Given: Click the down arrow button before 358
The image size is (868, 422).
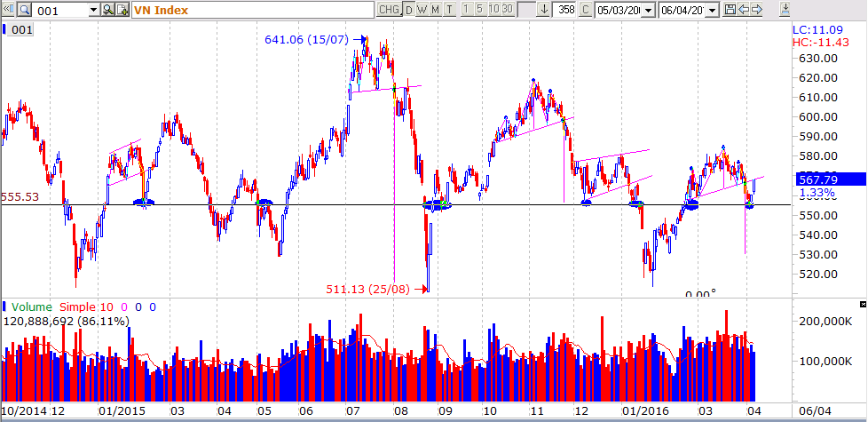Looking at the screenshot, I should [x=544, y=10].
